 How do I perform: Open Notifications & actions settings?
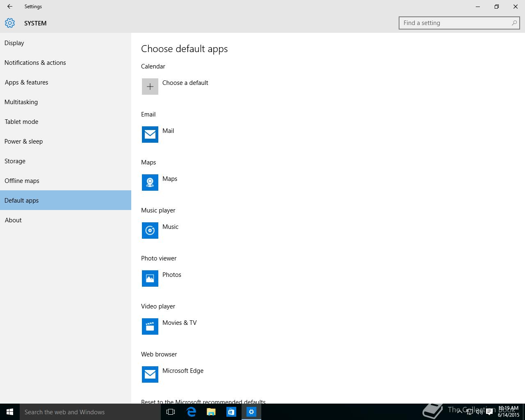point(66,63)
